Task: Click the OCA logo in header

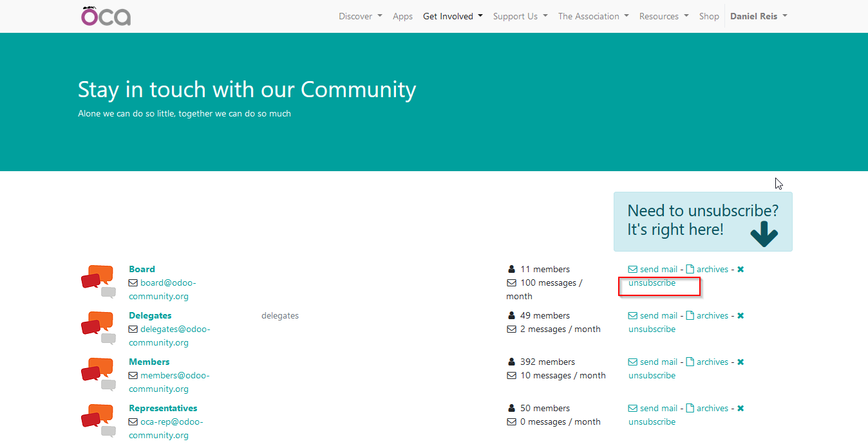Action: (x=106, y=16)
